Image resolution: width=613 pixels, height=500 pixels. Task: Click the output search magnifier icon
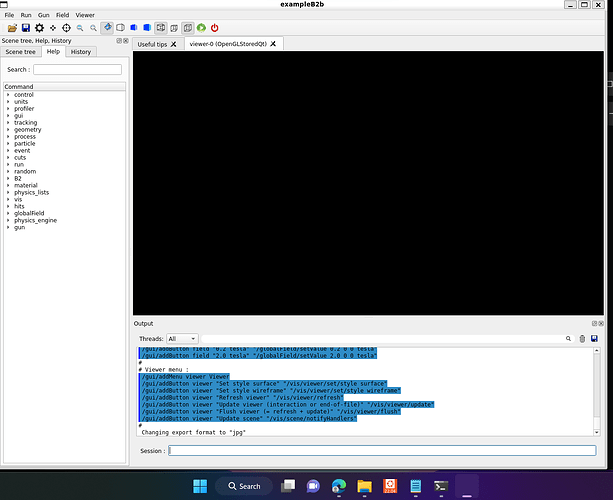click(568, 339)
